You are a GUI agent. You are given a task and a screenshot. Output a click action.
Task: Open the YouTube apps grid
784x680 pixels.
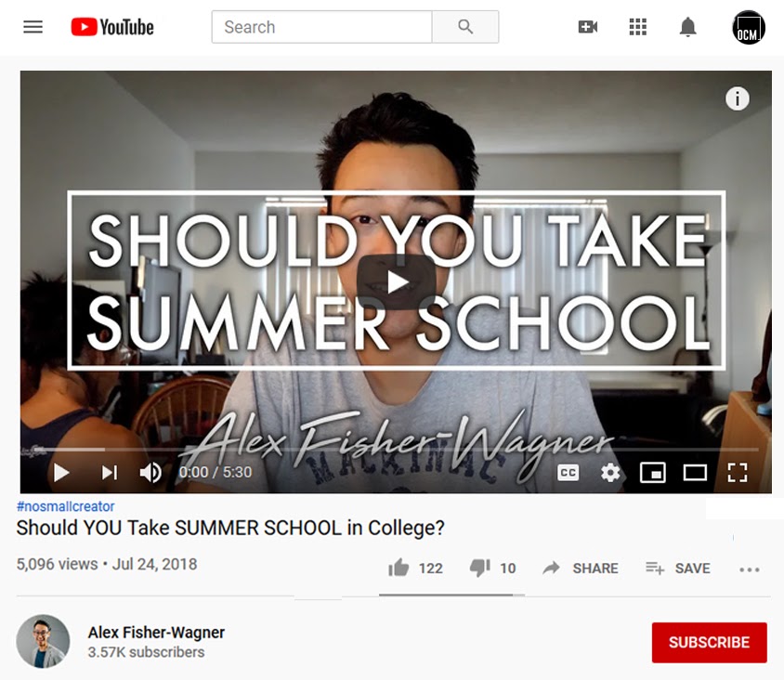(637, 27)
